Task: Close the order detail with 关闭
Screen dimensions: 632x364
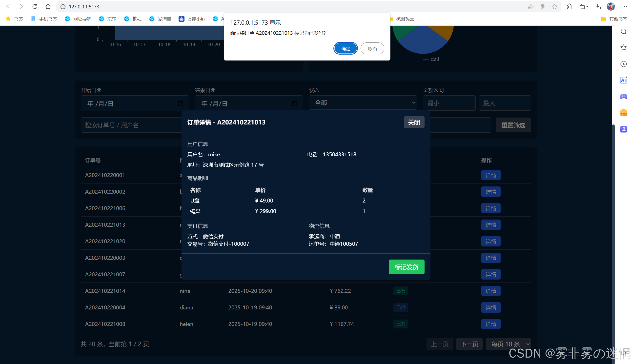Action: (x=414, y=122)
